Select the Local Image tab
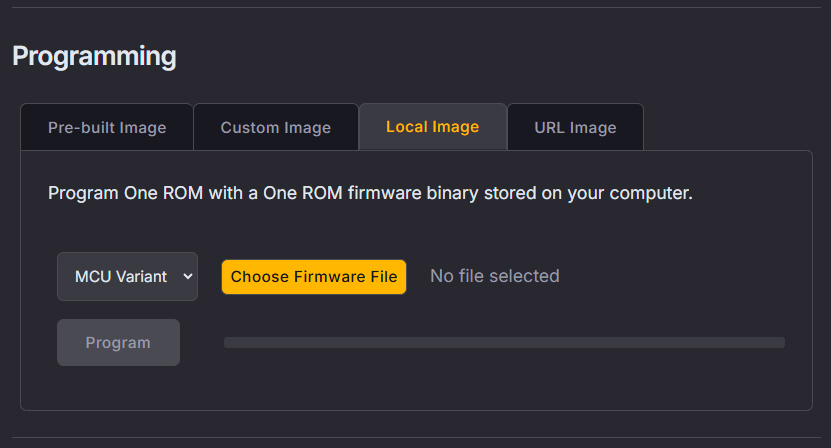Screen dimensions: 831x448 (432, 127)
